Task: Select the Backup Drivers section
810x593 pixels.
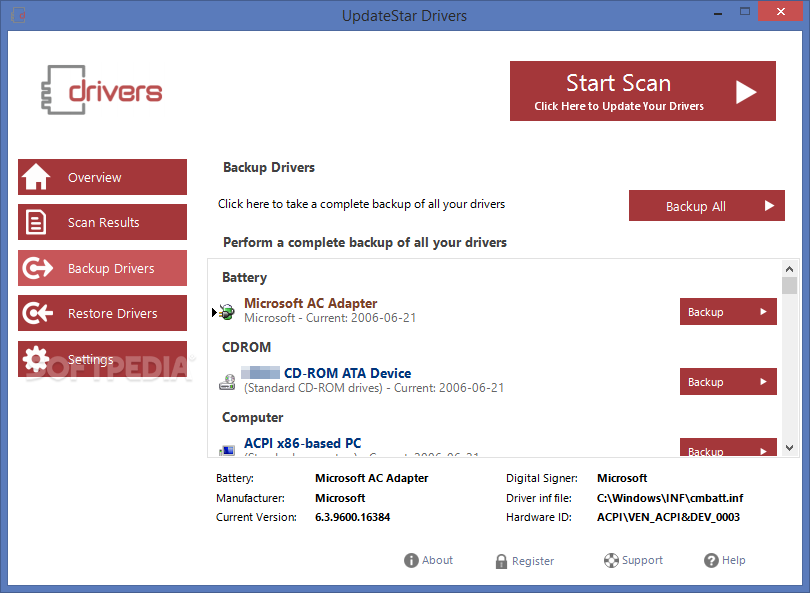Action: click(x=102, y=268)
